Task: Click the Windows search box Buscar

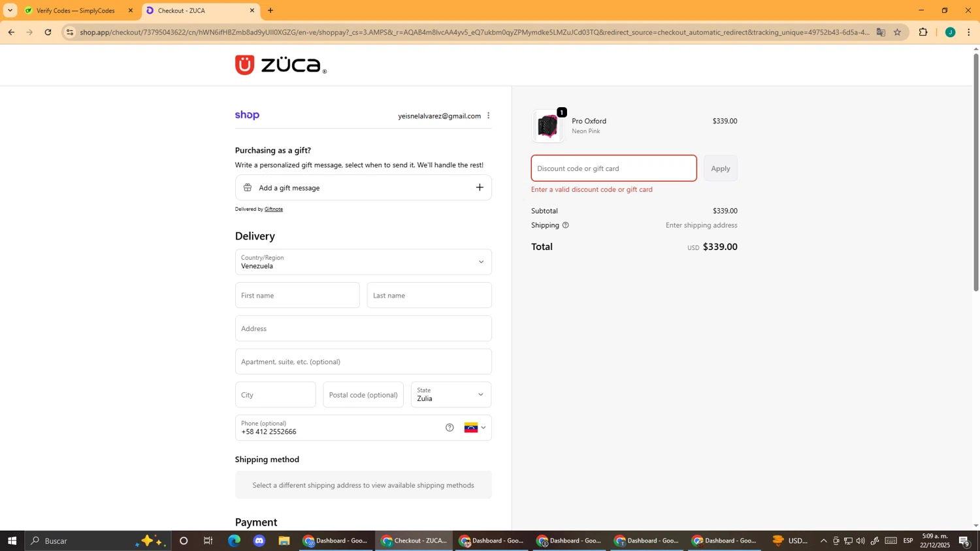Action: point(98,541)
